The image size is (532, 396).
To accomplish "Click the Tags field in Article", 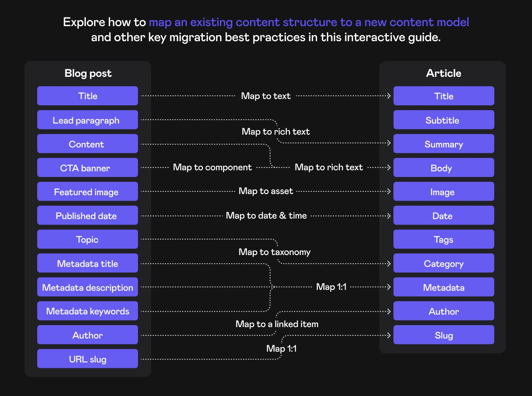I will (443, 240).
